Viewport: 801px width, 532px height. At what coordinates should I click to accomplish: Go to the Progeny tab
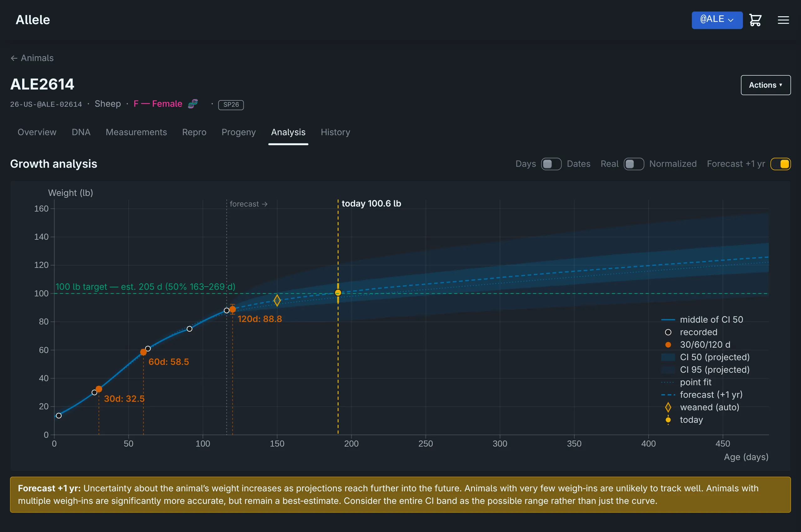(238, 132)
